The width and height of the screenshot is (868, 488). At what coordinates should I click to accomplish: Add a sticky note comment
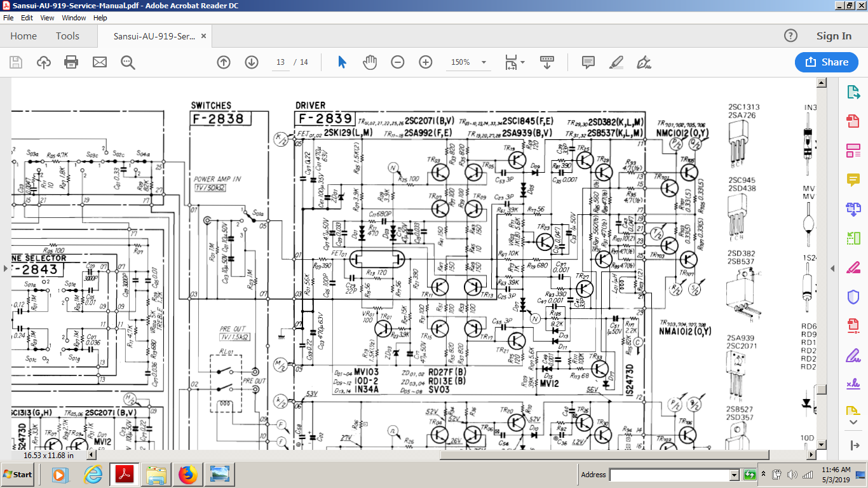pos(588,62)
